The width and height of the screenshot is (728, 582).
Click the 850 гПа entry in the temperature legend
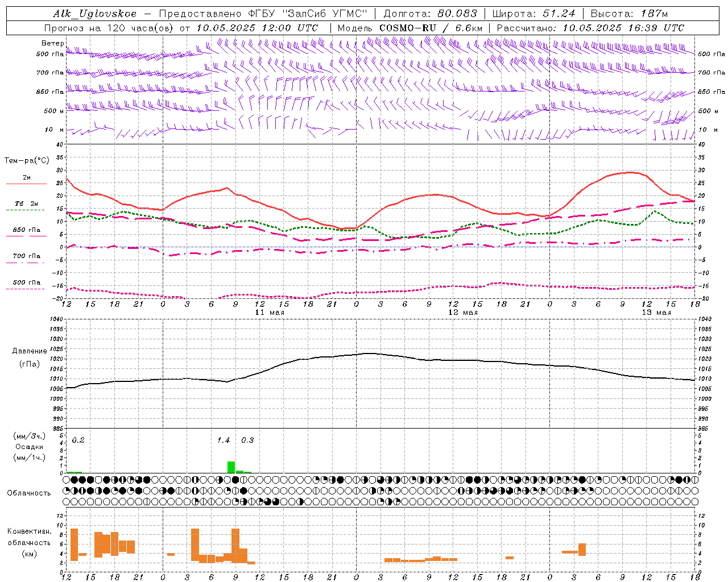click(x=26, y=230)
